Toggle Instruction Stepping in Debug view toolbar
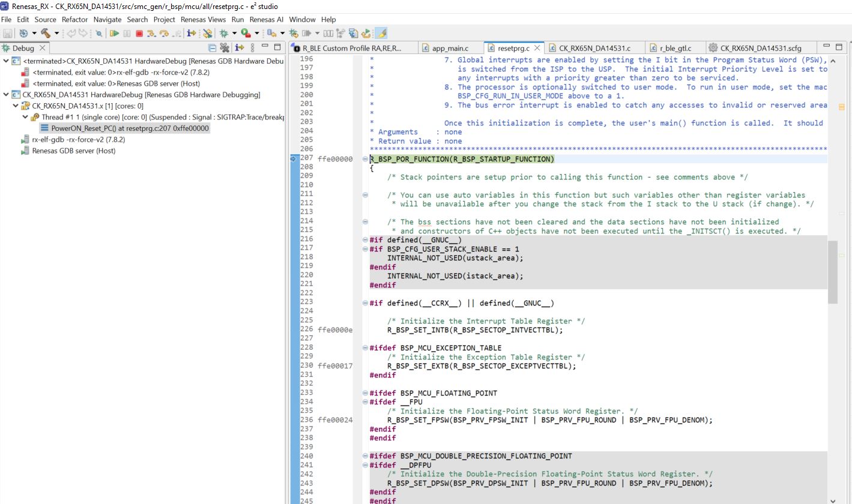This screenshot has width=852, height=504. 240,48
